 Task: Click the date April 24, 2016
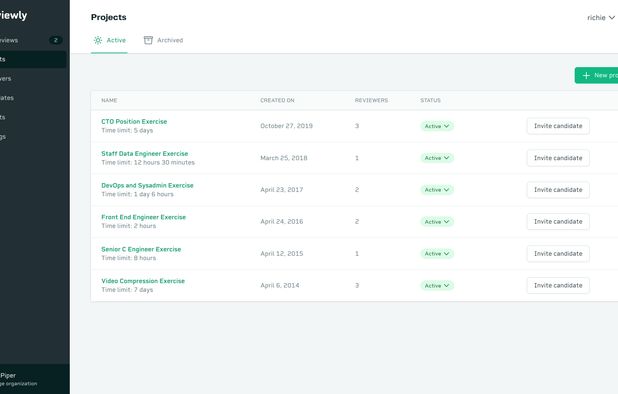point(282,222)
